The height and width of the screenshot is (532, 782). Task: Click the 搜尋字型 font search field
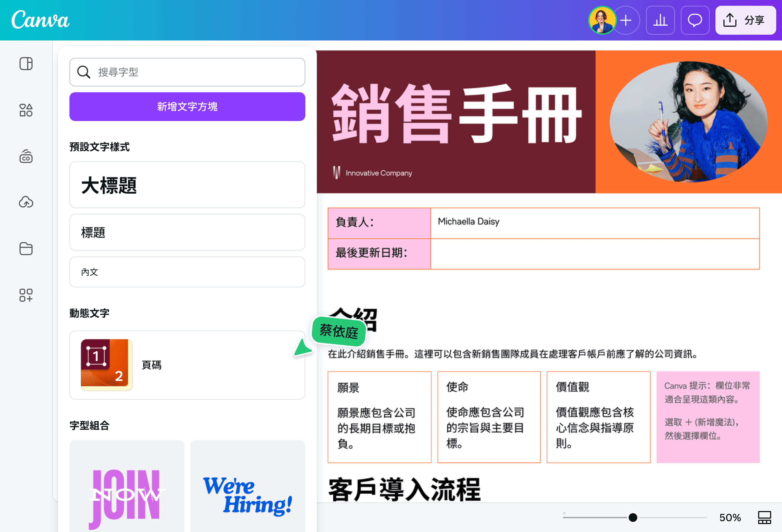pos(187,72)
